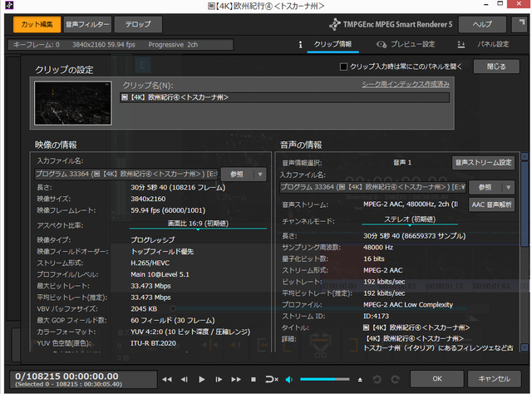Click the シーク用インデックス作成済み link
The width and height of the screenshot is (532, 394).
(x=406, y=84)
